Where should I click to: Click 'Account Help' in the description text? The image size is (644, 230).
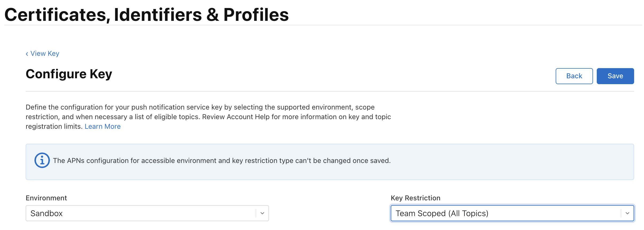249,117
